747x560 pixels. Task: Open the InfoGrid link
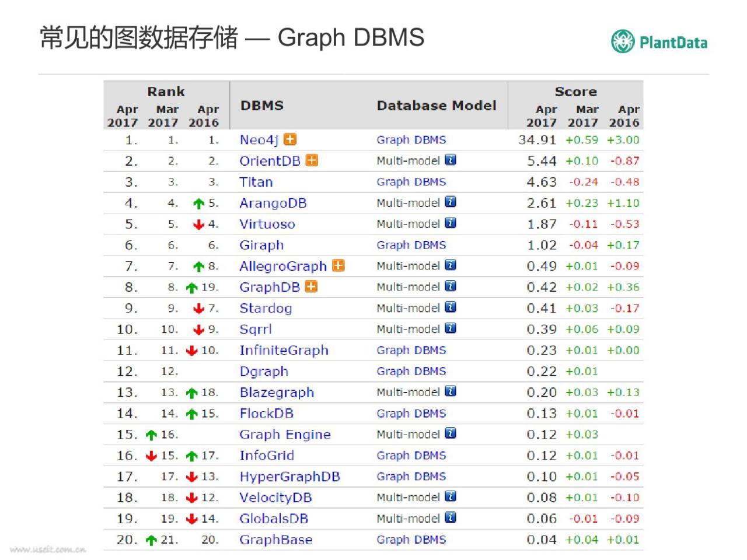click(267, 456)
